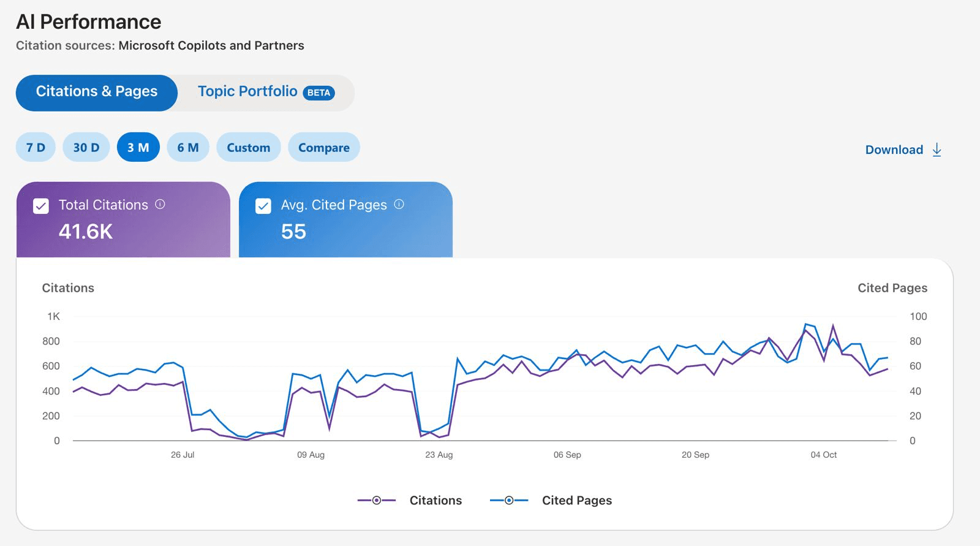Click the Avg. Cited Pages card label

[x=334, y=205]
